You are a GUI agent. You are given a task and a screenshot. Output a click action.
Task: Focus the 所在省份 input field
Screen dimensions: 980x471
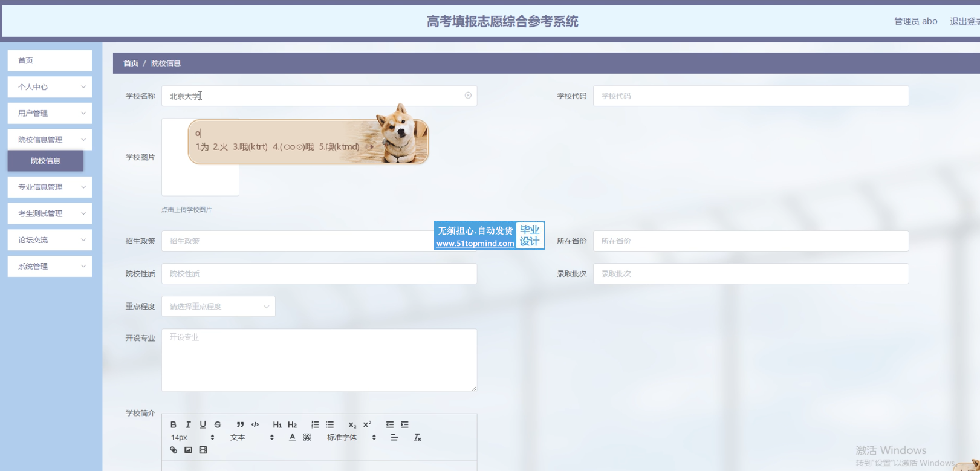pos(751,241)
